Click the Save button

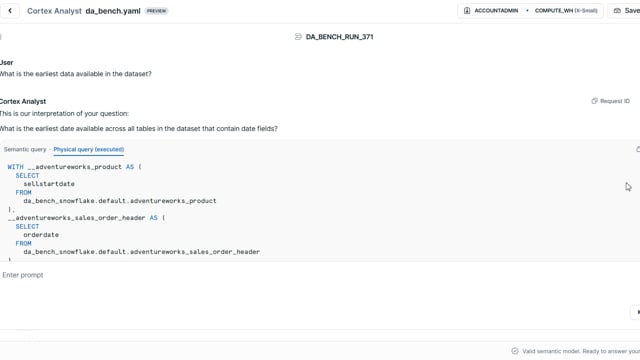pos(626,11)
